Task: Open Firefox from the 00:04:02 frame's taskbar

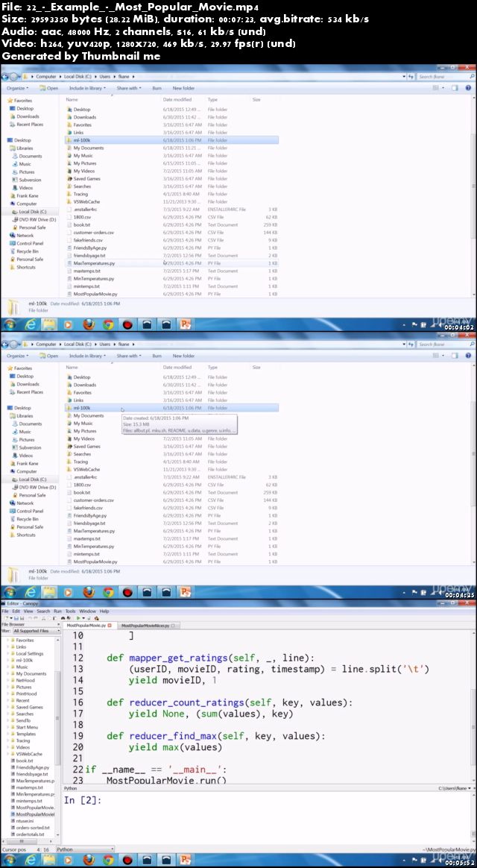Action: coord(89,325)
